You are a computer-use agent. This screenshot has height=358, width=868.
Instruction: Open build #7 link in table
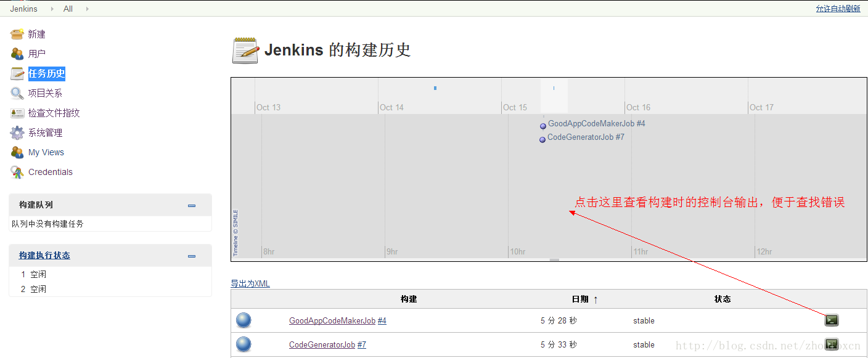362,344
